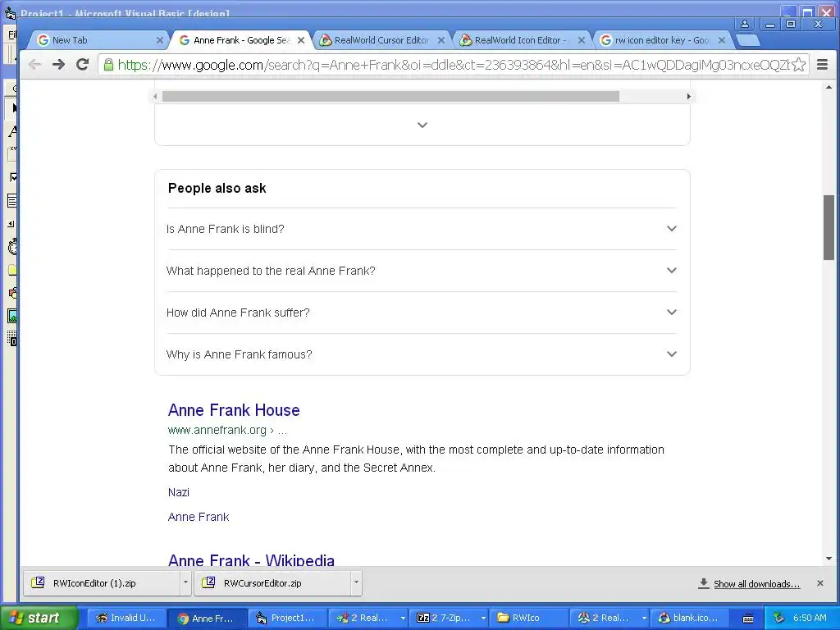Close the Anne Frank Google Search tab
Viewport: 840px width, 630px height.
click(301, 40)
